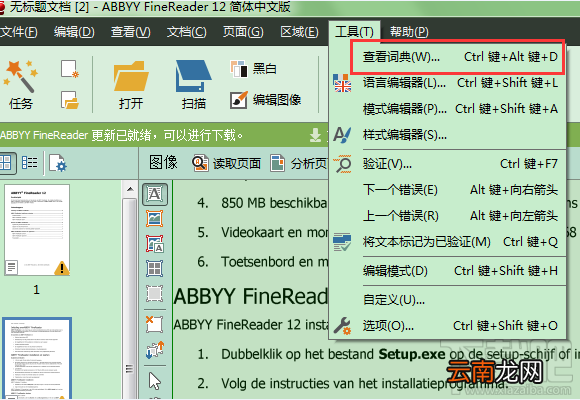This screenshot has height=400, width=580.
Task: Choose 语言编辑器(L) menu entry
Action: (x=448, y=83)
